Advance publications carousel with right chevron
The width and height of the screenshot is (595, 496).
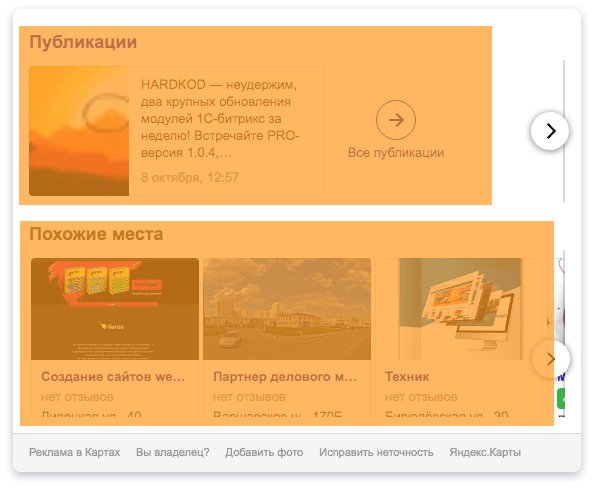tap(550, 131)
